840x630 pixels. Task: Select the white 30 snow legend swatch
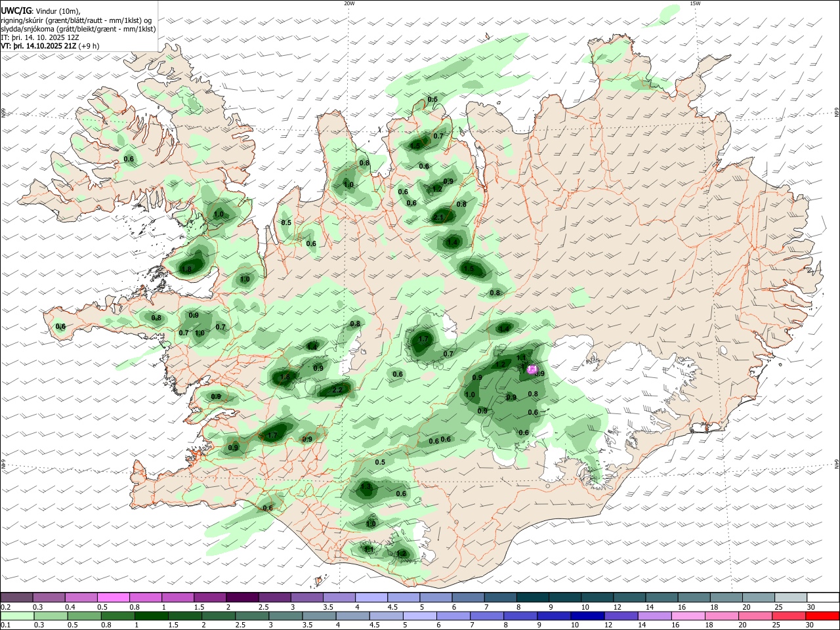pos(823,597)
